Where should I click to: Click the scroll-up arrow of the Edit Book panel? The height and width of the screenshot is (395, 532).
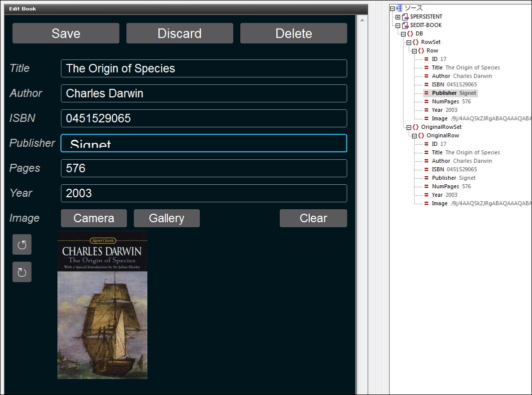[362, 20]
